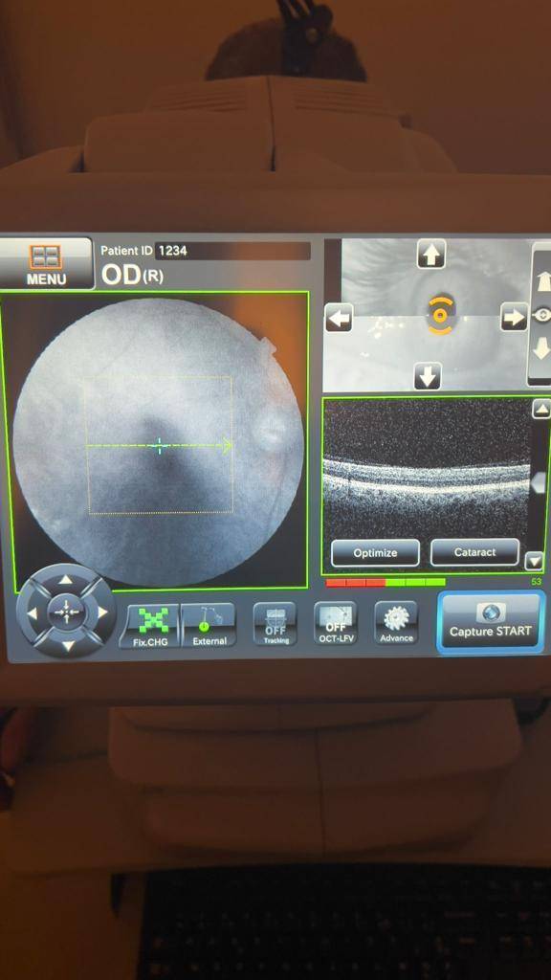Viewport: 551px width, 980px height.
Task: Open the Advance settings gear
Action: pyautogui.click(x=396, y=623)
